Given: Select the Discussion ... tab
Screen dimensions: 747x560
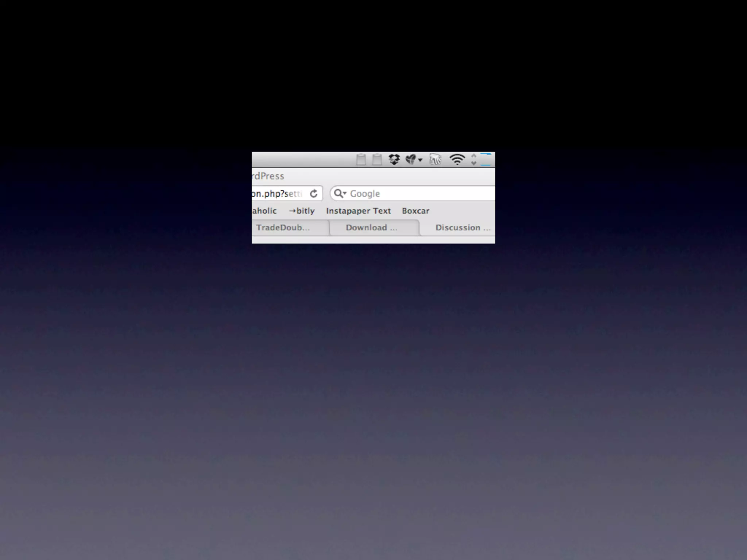Looking at the screenshot, I should click(462, 227).
